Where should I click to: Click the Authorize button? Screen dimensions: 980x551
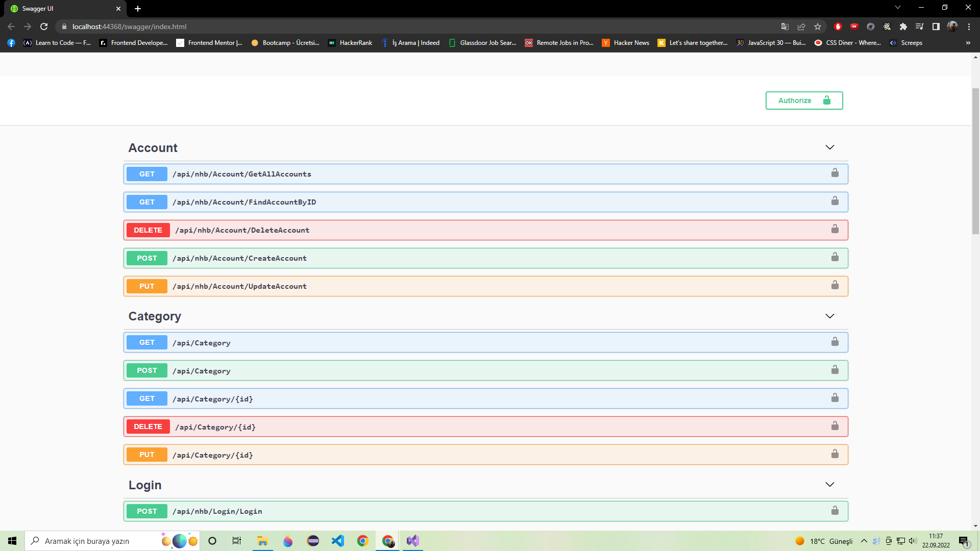pyautogui.click(x=804, y=101)
